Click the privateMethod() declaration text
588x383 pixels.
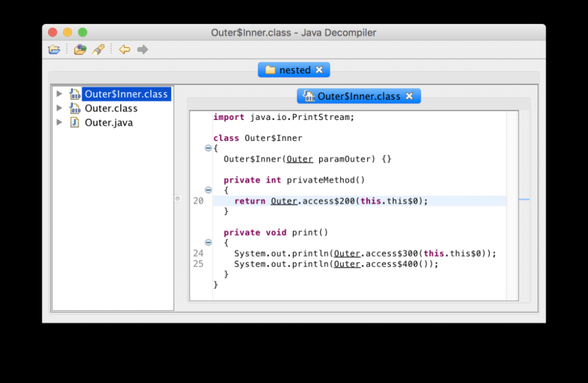(294, 180)
